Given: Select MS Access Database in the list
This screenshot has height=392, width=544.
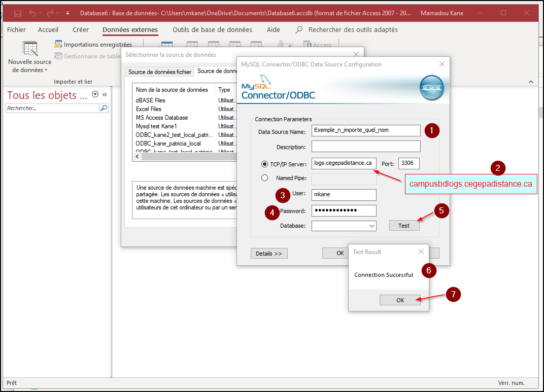Looking at the screenshot, I should (x=162, y=118).
